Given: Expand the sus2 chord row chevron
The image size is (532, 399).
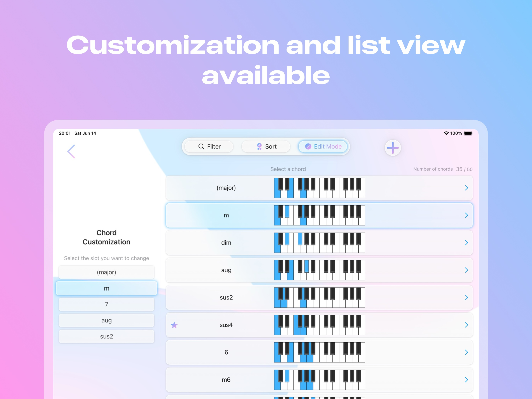Looking at the screenshot, I should click(x=466, y=298).
